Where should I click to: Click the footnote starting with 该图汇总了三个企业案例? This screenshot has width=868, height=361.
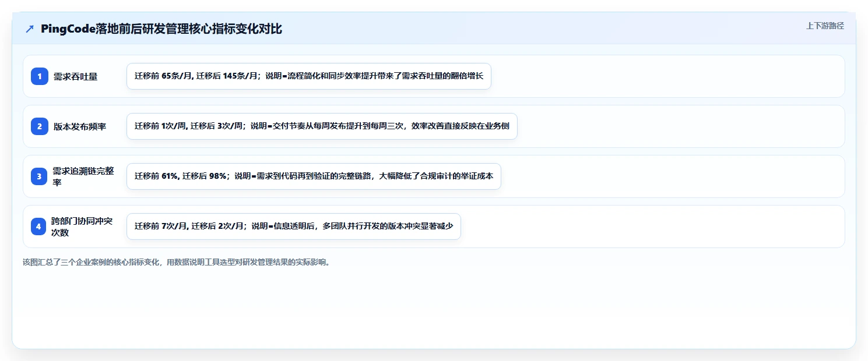(x=177, y=262)
